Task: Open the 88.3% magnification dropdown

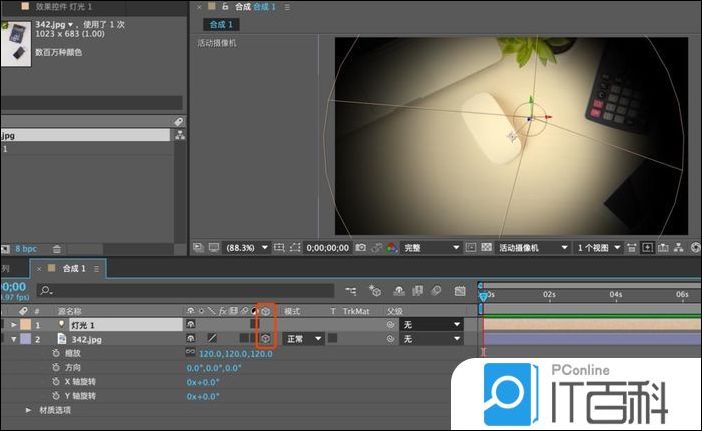Action: (x=246, y=247)
